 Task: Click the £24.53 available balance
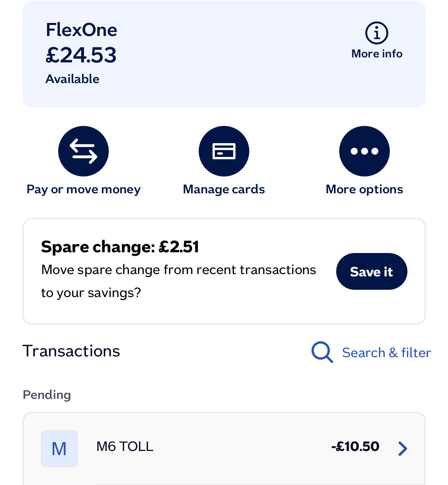(x=81, y=55)
